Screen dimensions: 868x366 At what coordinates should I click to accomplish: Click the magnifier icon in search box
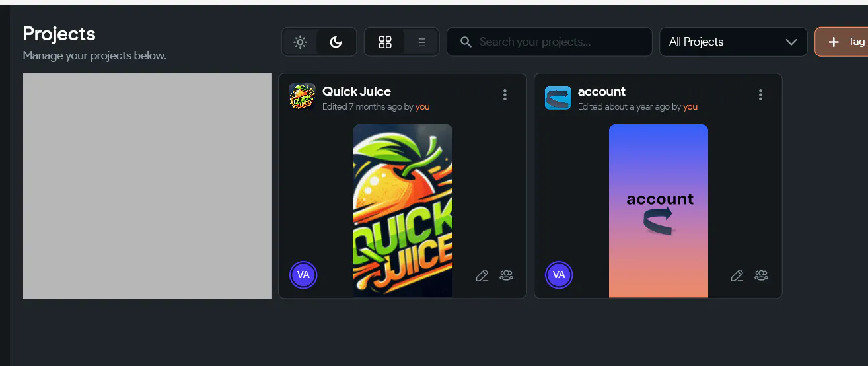pyautogui.click(x=466, y=42)
